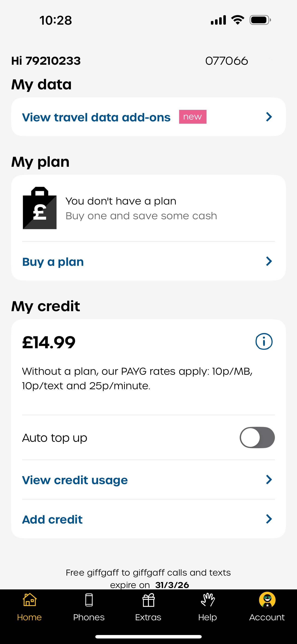Tap the Home house icon
297x644 pixels.
click(29, 600)
